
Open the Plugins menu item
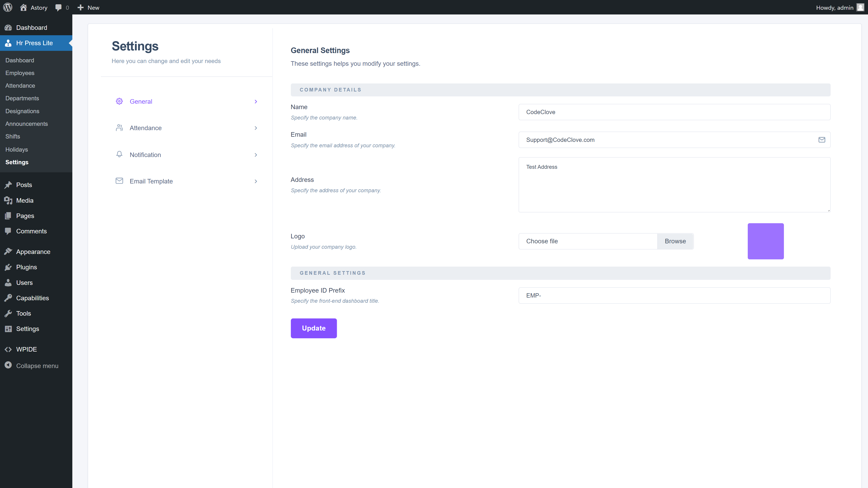[26, 267]
